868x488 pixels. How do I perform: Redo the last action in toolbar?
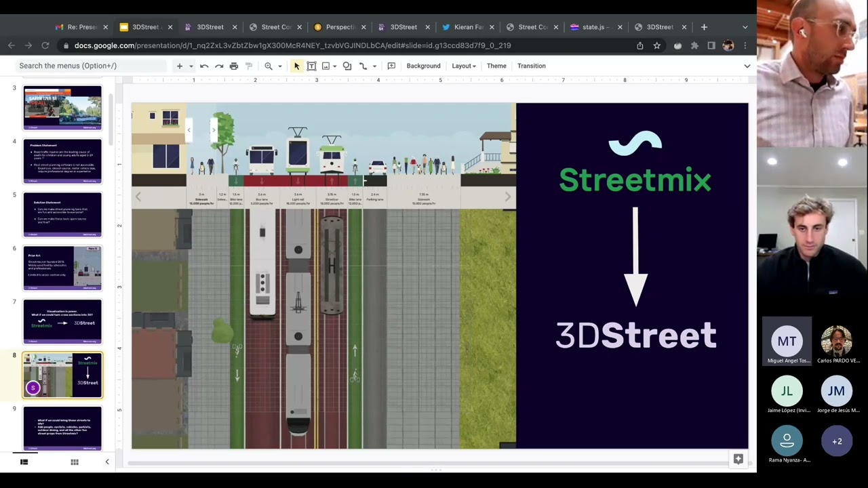(219, 66)
